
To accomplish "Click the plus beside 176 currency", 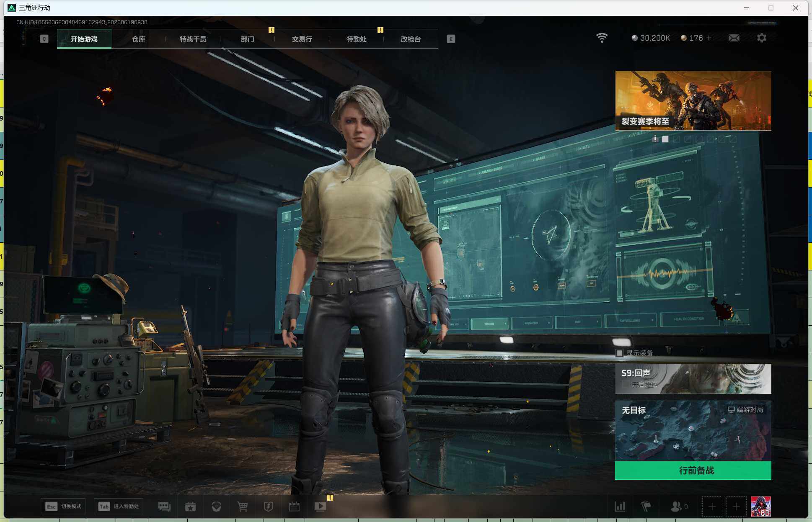I will click(x=709, y=38).
